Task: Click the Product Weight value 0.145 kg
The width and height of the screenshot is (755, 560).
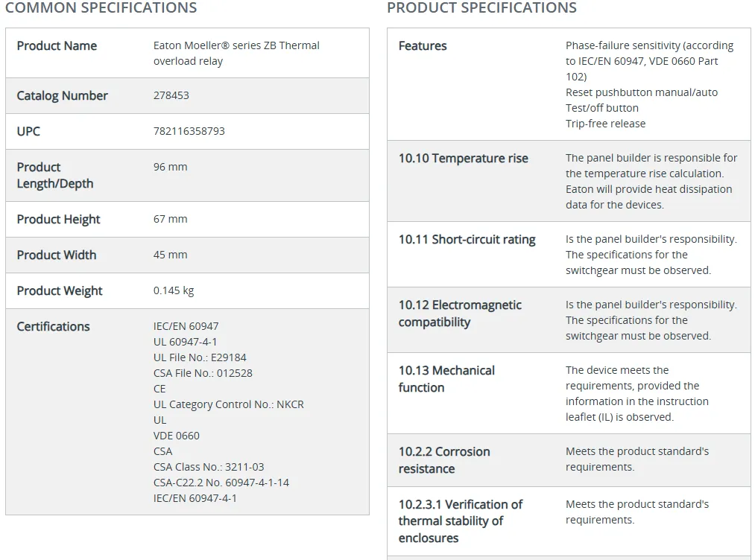Action: click(x=174, y=290)
